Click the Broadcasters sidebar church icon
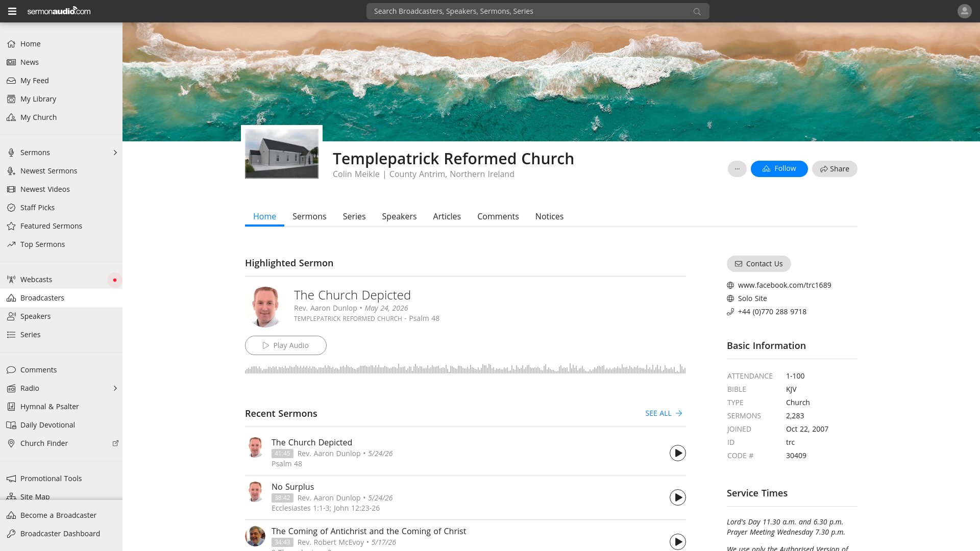980x551 pixels. [11, 298]
